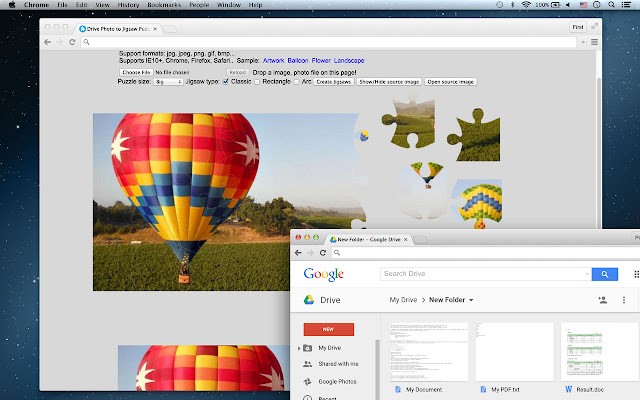Click reload in the Google Drive window

[x=325, y=253]
